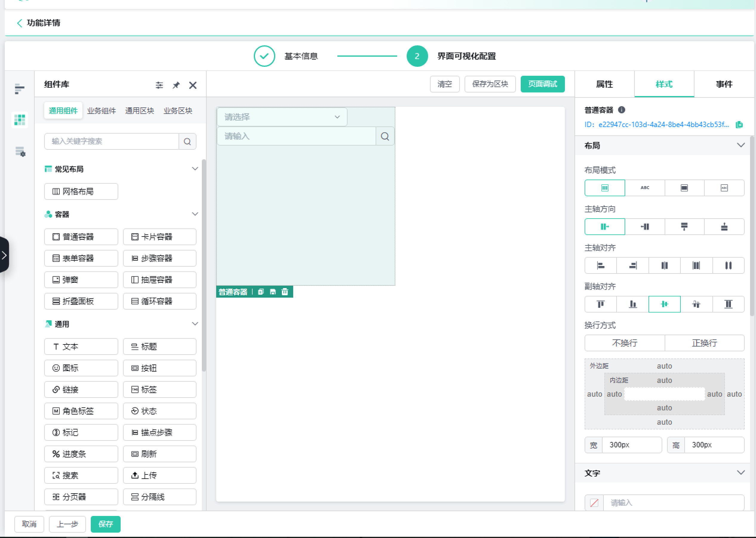Select 不换行 wrap option
The width and height of the screenshot is (756, 538).
pyautogui.click(x=624, y=343)
